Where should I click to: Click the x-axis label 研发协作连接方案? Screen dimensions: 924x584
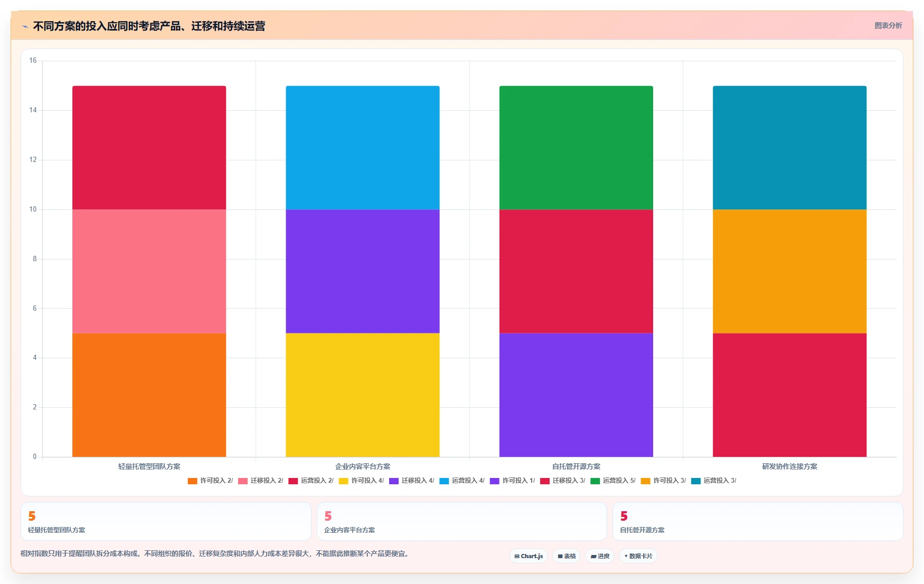(x=790, y=466)
